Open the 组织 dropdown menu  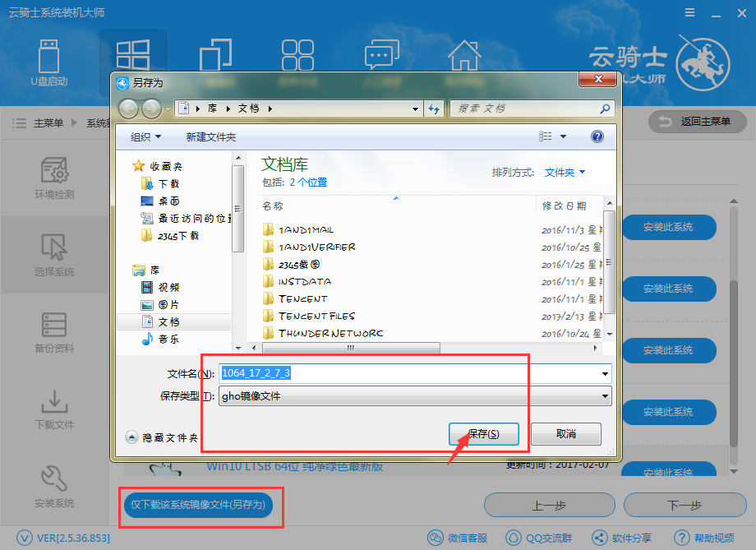pyautogui.click(x=145, y=137)
